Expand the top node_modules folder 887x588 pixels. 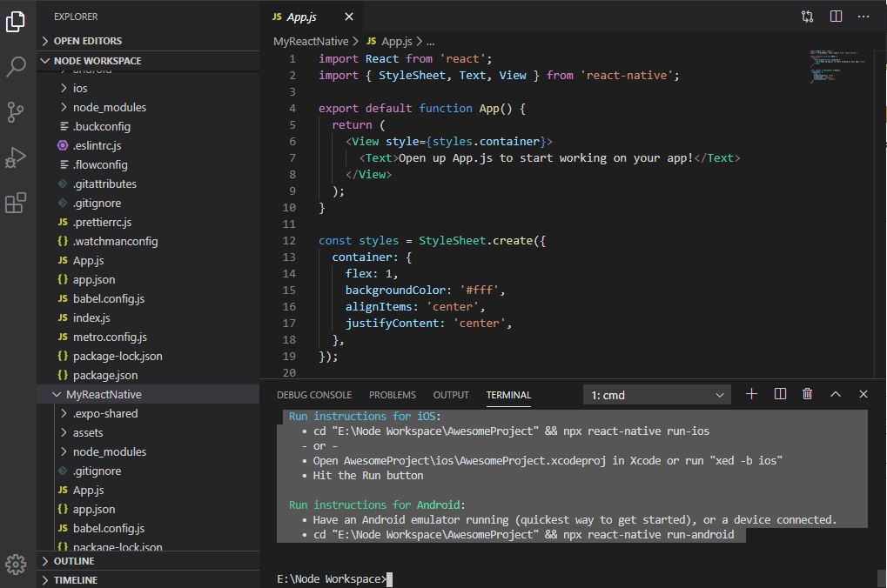[x=148, y=108]
